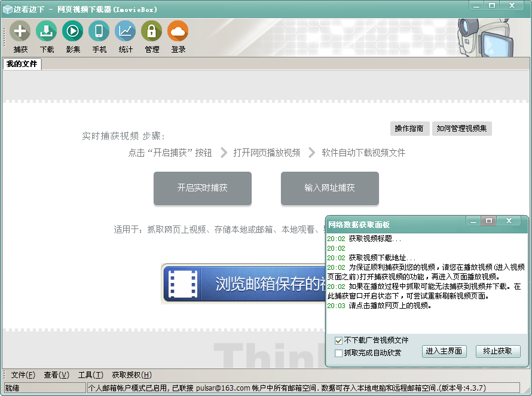Viewport: 532px width, 396px height.
Task: Open the 查看(V) menu
Action: tap(56, 375)
